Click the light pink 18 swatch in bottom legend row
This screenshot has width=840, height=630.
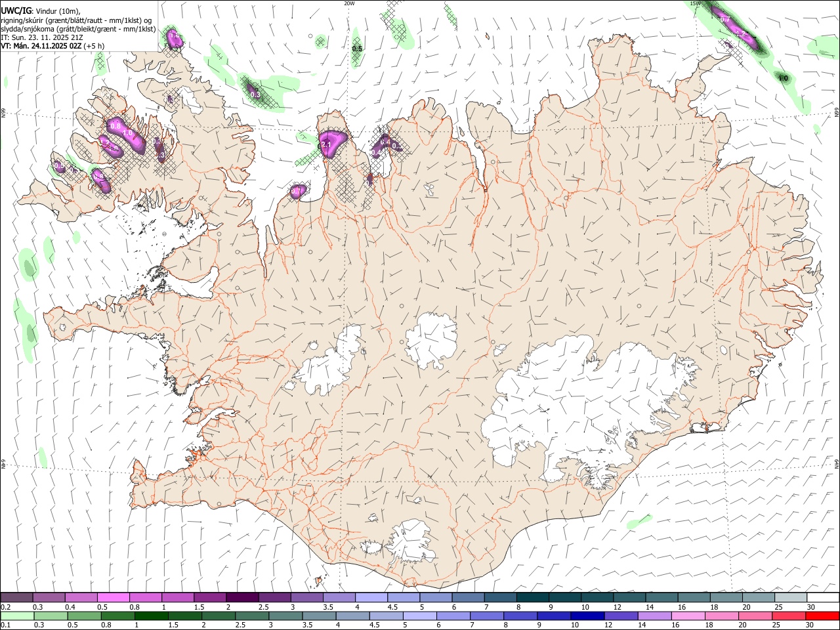(722, 616)
